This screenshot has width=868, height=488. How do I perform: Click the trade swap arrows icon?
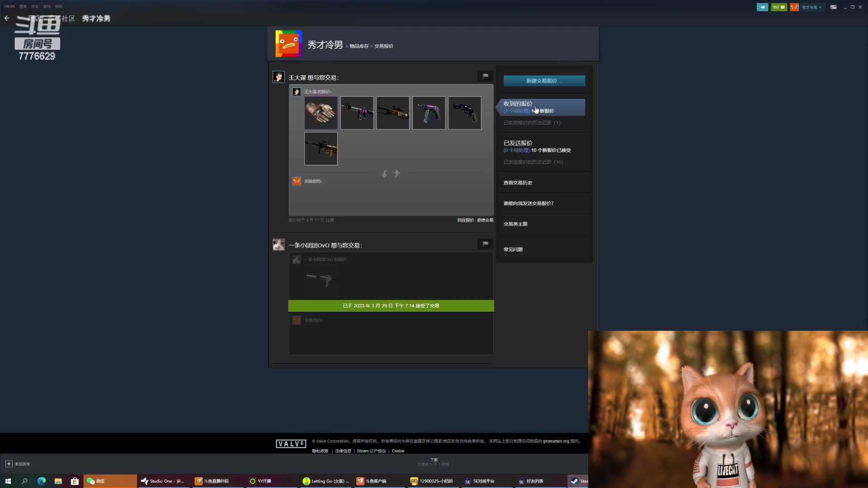391,174
